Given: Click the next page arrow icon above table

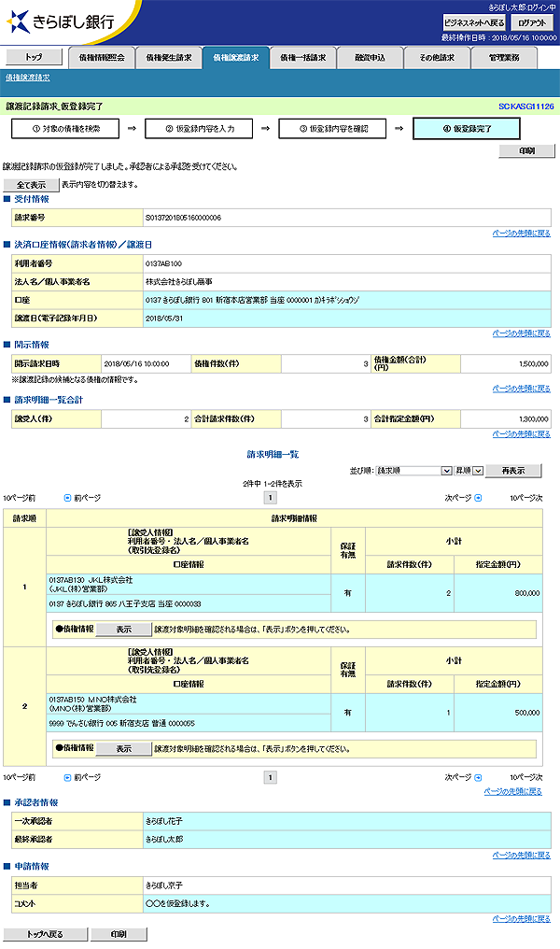Looking at the screenshot, I should click(479, 498).
